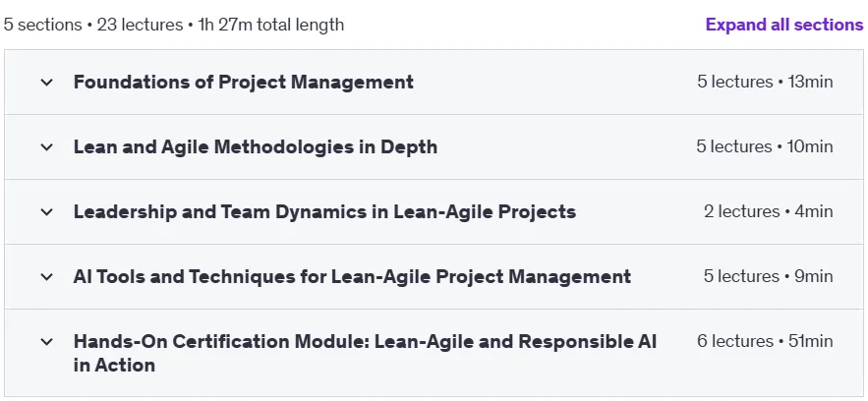Open chevron for AI Tools and Techniques section
Image resolution: width=868 pixels, height=401 pixels.
tap(47, 276)
